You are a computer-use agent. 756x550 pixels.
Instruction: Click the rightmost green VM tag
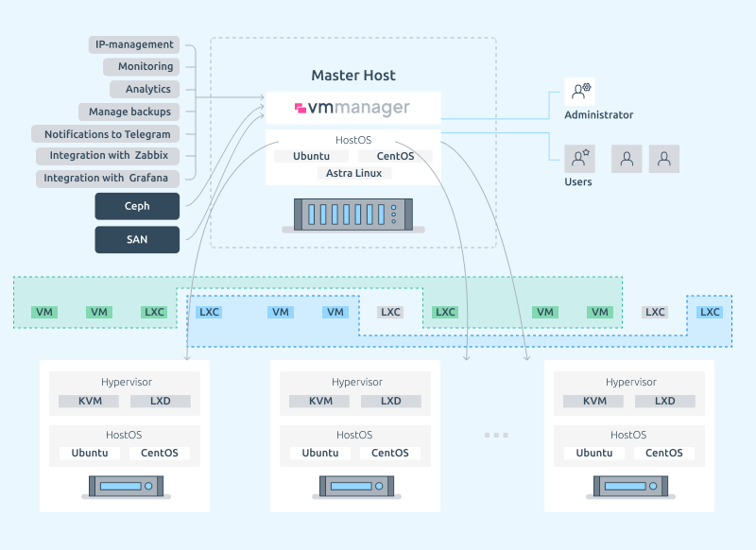pos(600,313)
